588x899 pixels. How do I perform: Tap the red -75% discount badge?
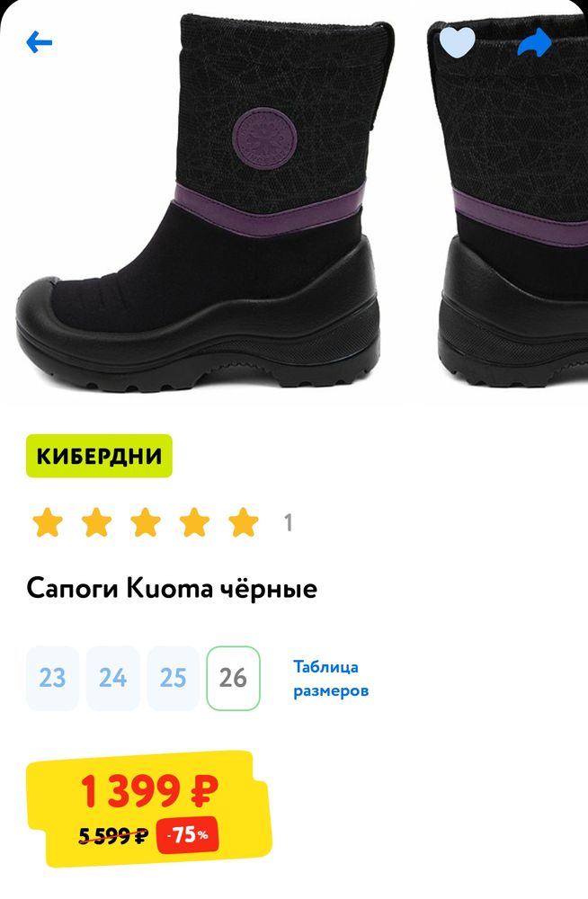[187, 835]
